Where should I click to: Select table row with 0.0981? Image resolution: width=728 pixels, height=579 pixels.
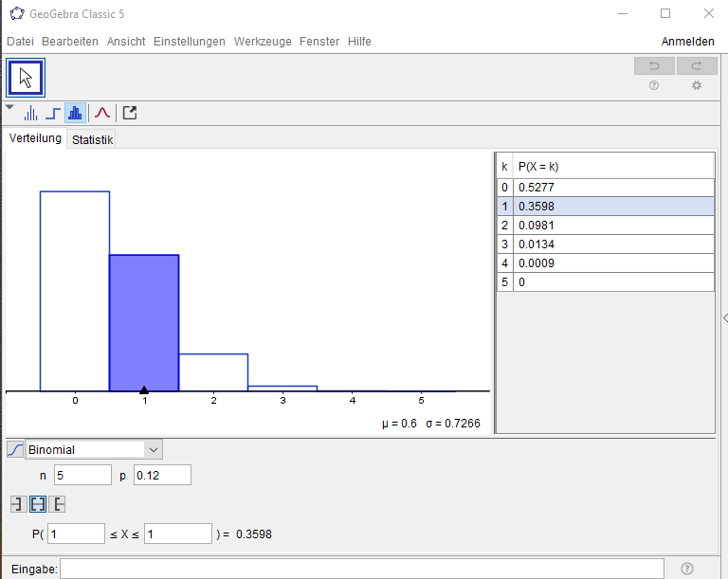pos(606,226)
